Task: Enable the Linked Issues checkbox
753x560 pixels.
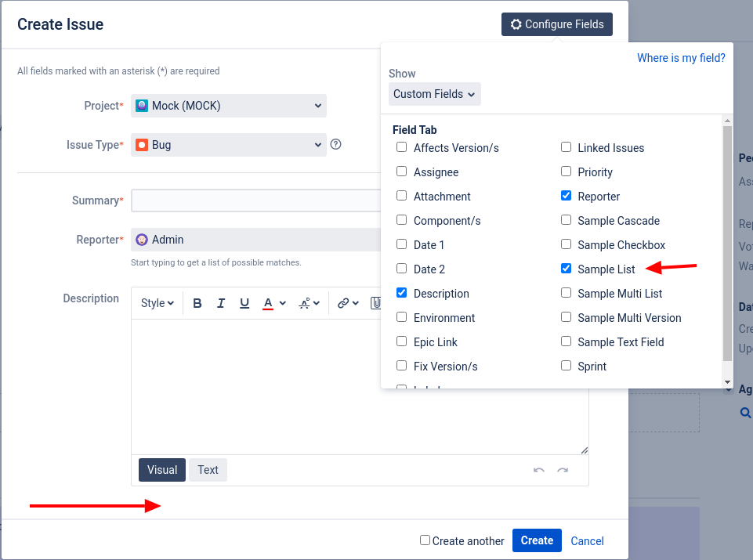Action: (567, 146)
